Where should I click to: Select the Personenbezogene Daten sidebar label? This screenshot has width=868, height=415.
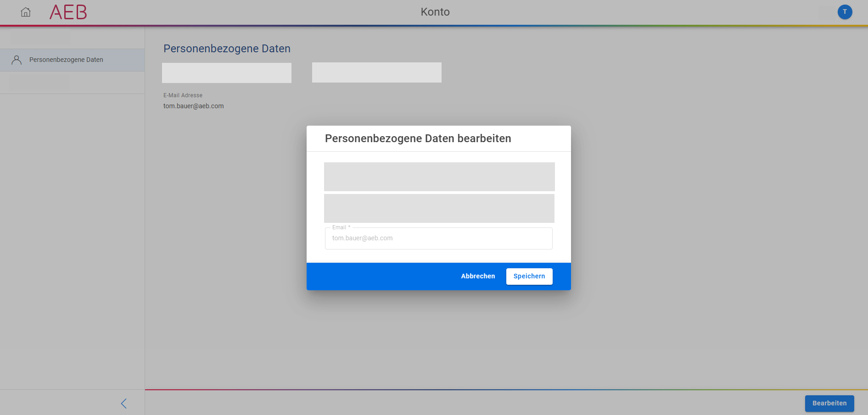click(x=66, y=60)
